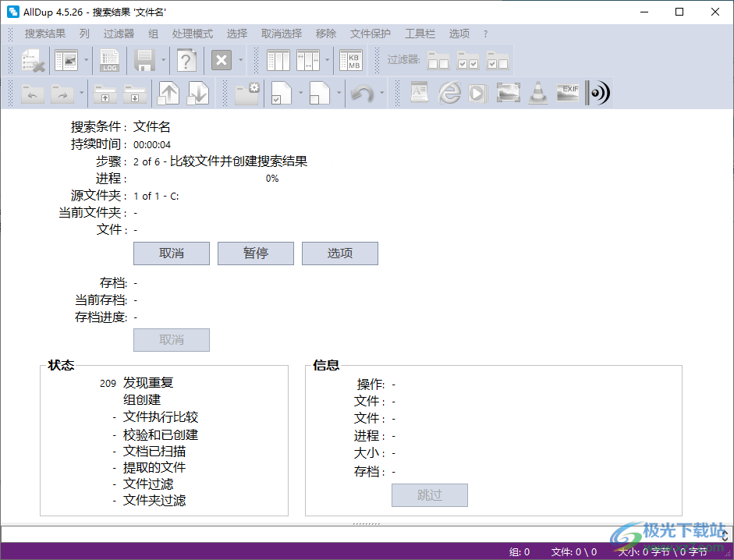Click the column width arrows icon
Viewport: 734px width, 560px height.
308,60
